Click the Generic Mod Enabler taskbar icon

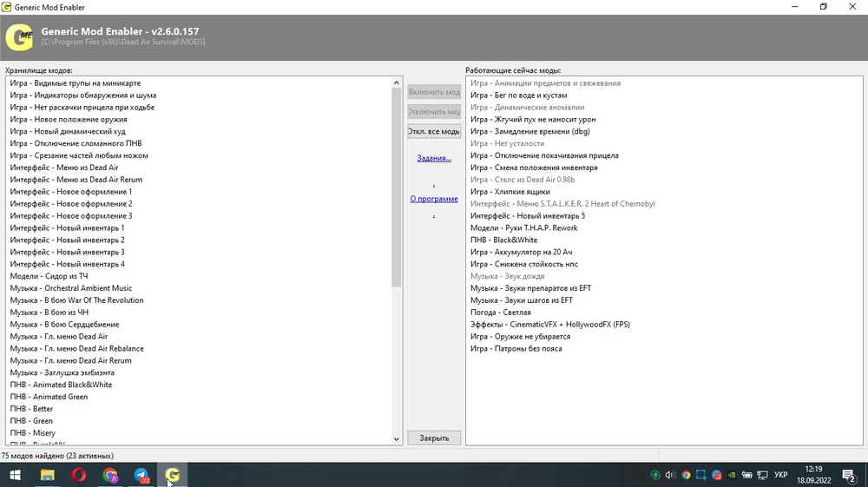click(x=173, y=475)
